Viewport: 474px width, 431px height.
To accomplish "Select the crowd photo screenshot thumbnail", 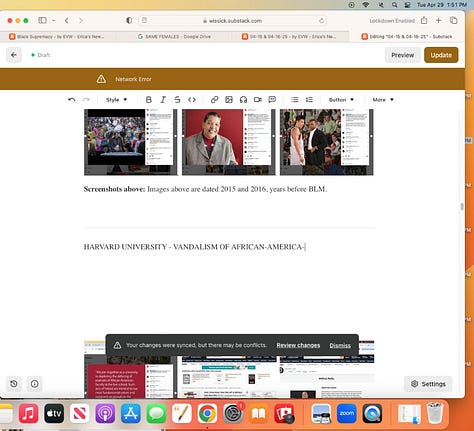I will (131, 142).
